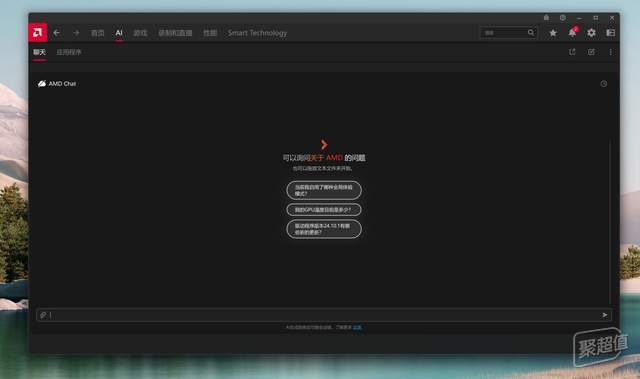The height and width of the screenshot is (379, 640).
Task: Go forward with the right arrow
Action: (x=76, y=33)
